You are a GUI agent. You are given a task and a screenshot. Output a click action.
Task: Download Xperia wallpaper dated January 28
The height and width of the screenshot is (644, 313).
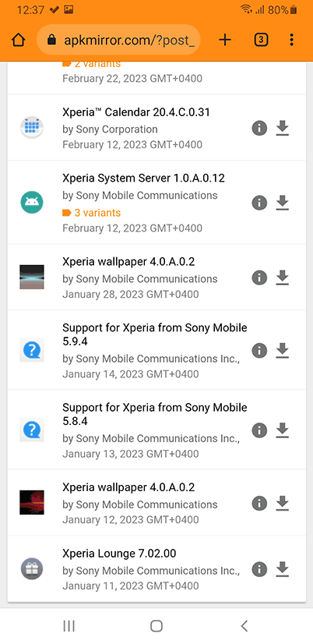click(x=282, y=278)
